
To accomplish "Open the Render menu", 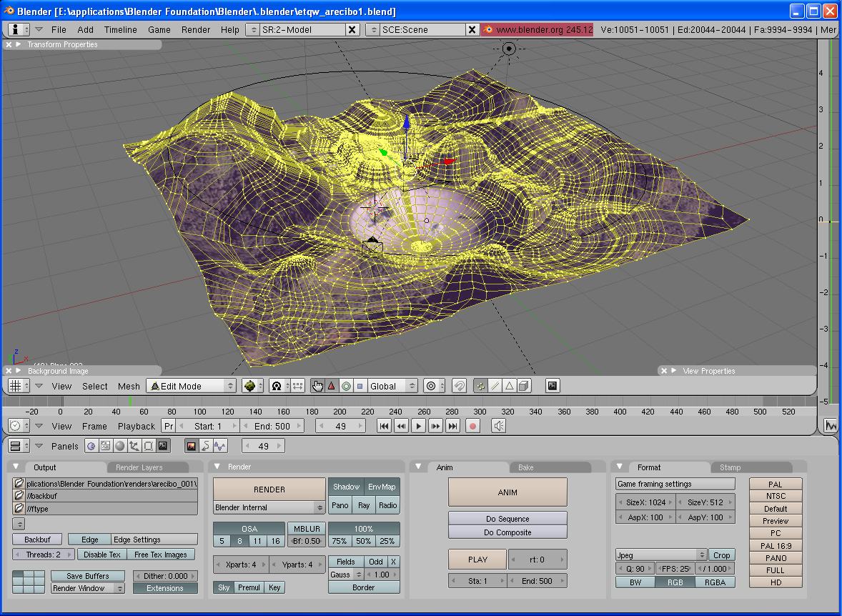I will coord(195,29).
